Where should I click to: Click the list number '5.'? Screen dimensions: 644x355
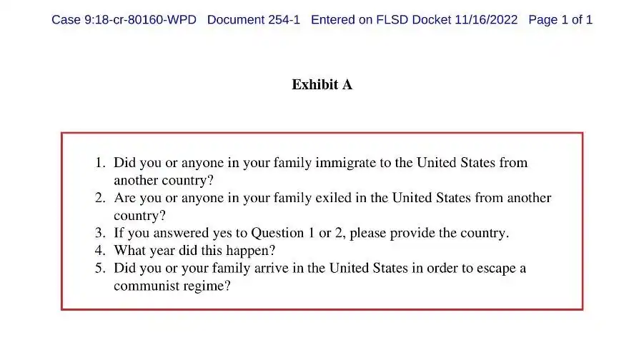pyautogui.click(x=100, y=269)
